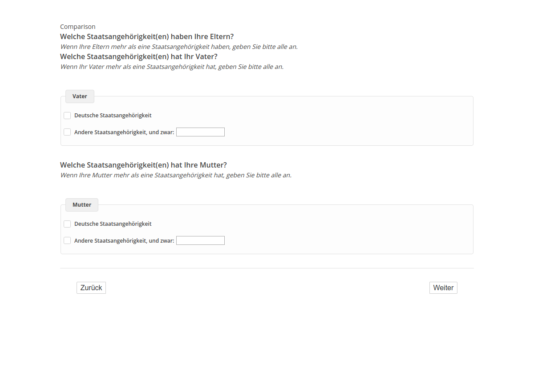Click the "hat Ihr Vater?" question heading
The width and height of the screenshot is (534, 392).
139,56
